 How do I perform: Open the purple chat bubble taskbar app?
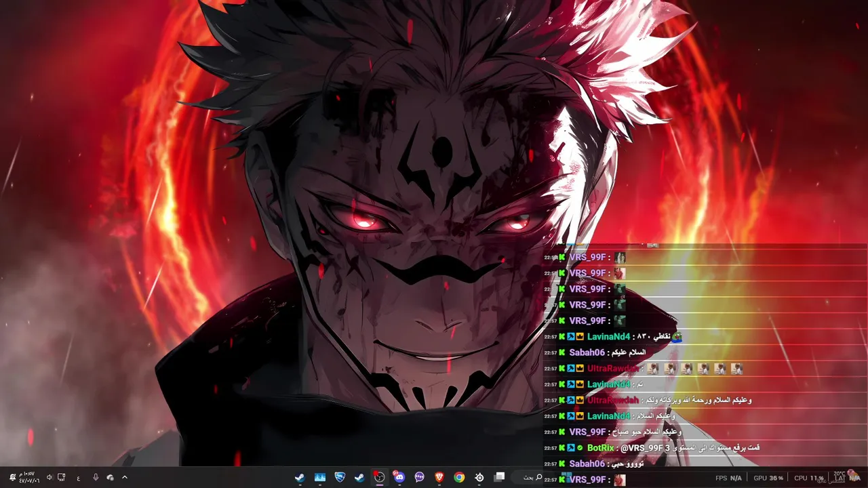(419, 477)
